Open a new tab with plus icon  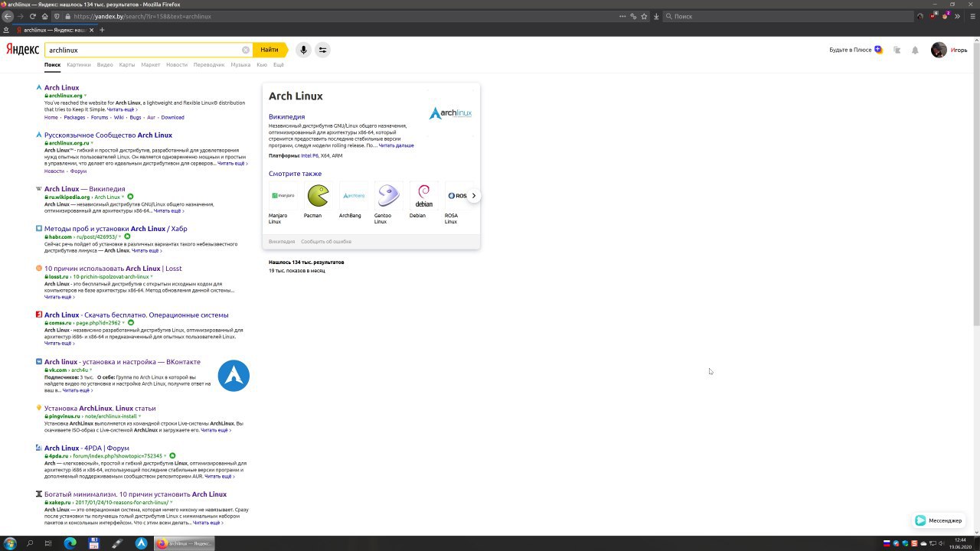coord(102,30)
